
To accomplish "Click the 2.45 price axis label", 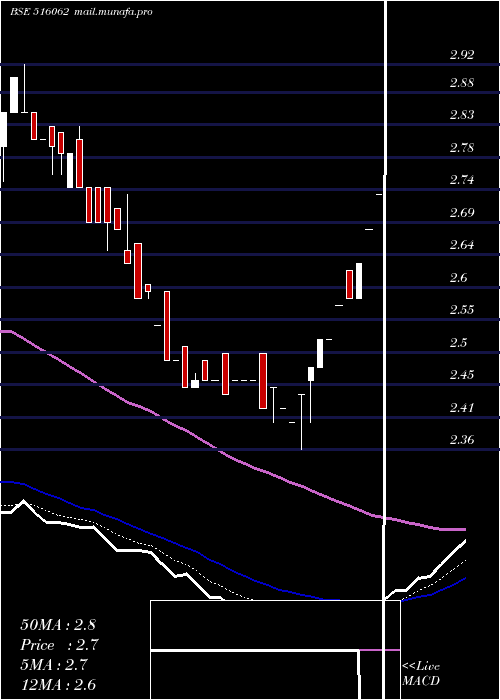I will (x=462, y=375).
